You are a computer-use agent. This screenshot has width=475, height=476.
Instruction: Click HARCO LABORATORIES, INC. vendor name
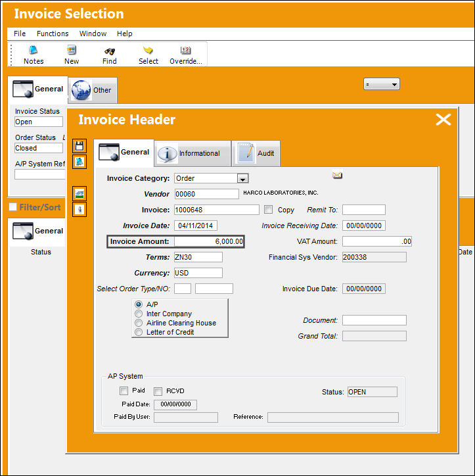[281, 193]
